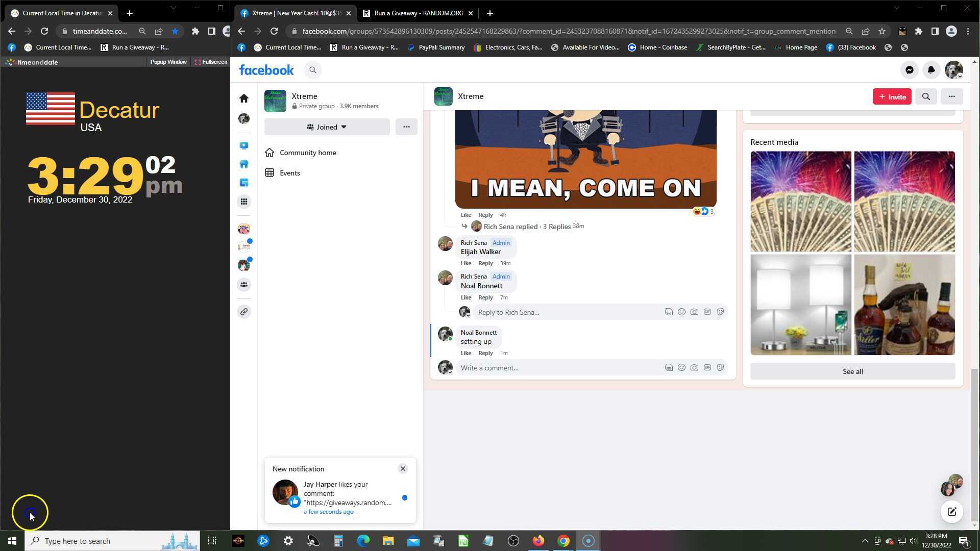
Task: Open the whiskey bottles media thumbnail
Action: tap(904, 305)
